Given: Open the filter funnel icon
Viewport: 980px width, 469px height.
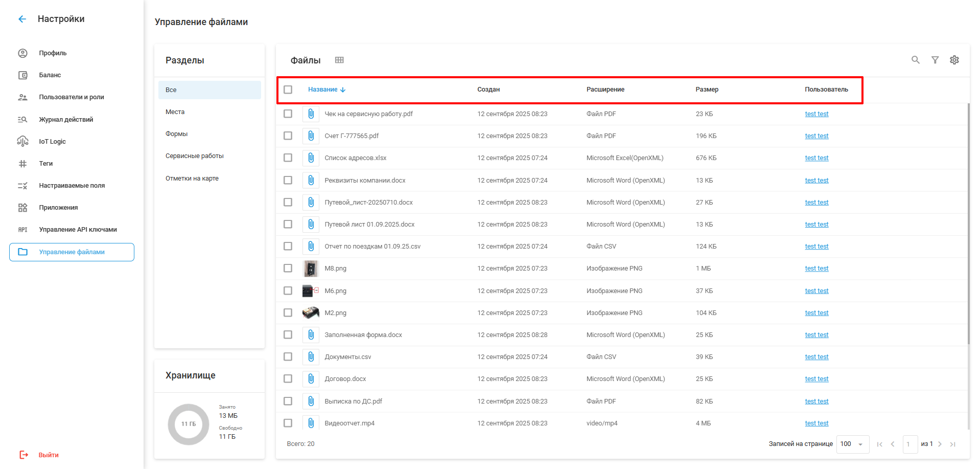Looking at the screenshot, I should pos(935,60).
